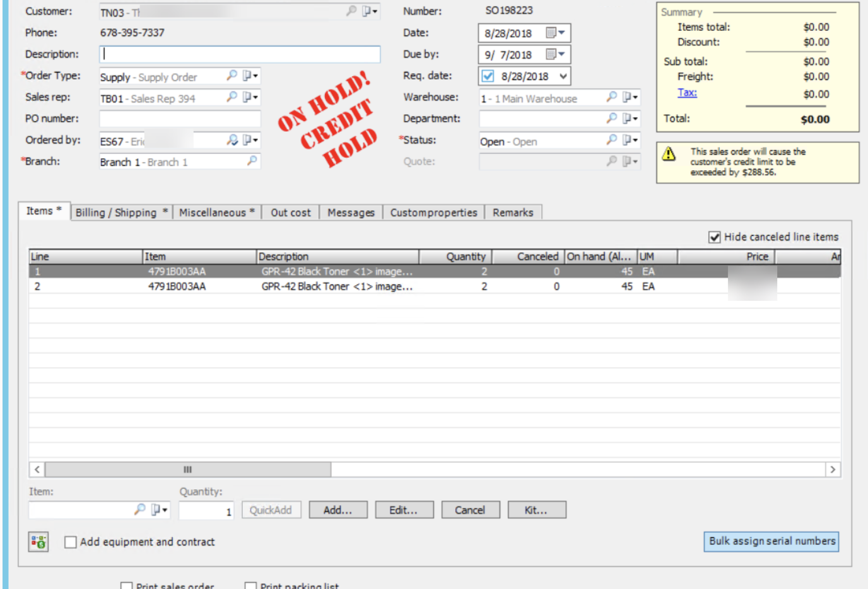Click the Description input field

click(240, 54)
